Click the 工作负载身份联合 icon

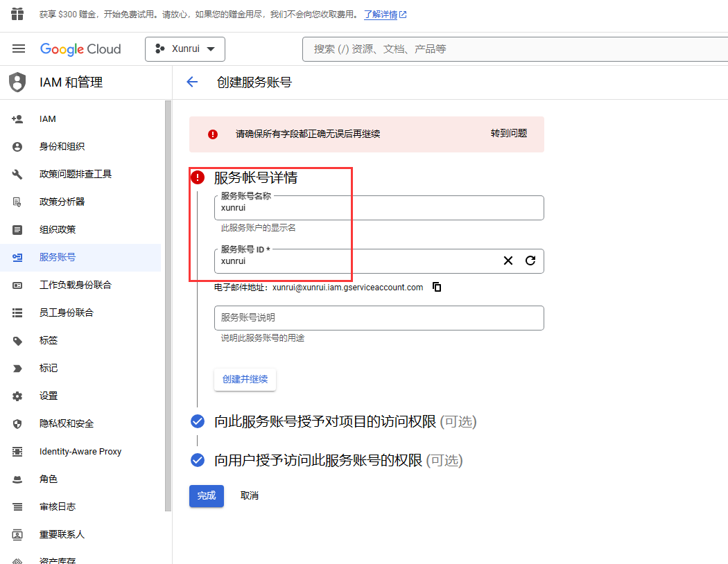pyautogui.click(x=17, y=285)
